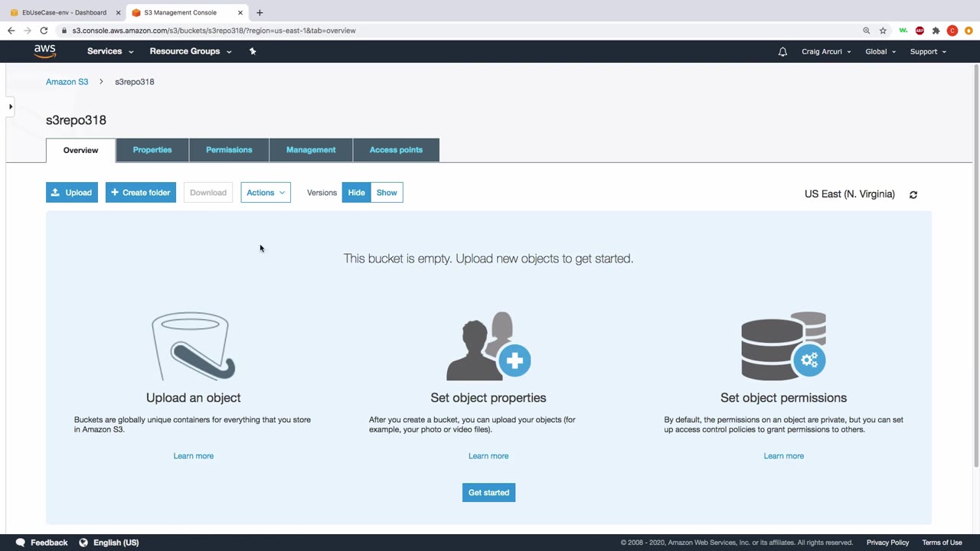Click the globe language icon in footer
The height and width of the screenshot is (551, 980).
pyautogui.click(x=83, y=543)
